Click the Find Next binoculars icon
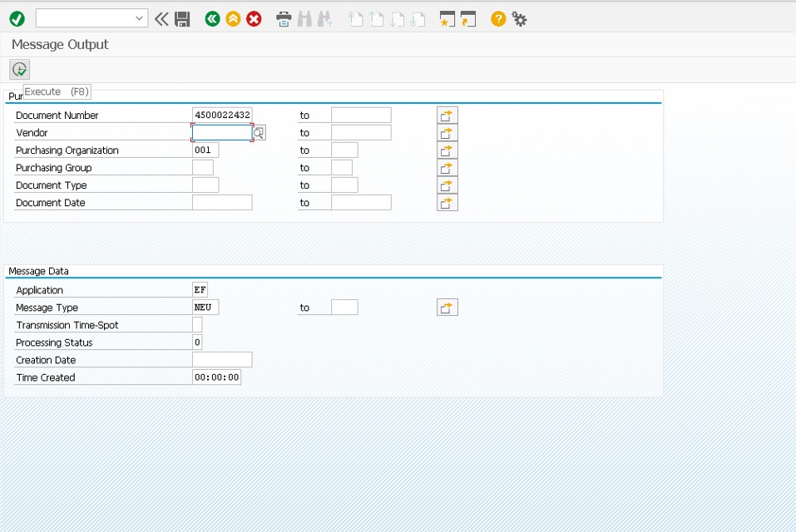 coord(325,19)
